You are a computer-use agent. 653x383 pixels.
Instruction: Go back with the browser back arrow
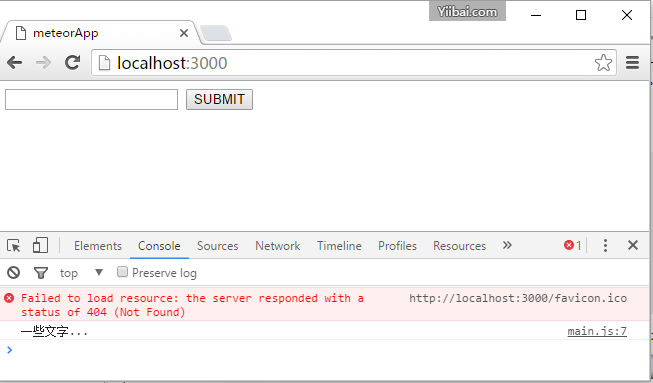coord(15,63)
